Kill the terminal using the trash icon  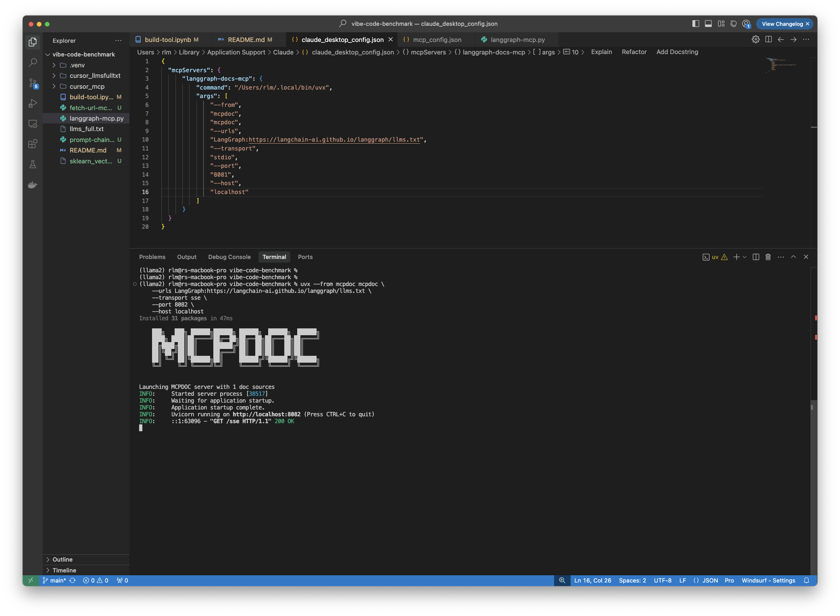click(767, 257)
